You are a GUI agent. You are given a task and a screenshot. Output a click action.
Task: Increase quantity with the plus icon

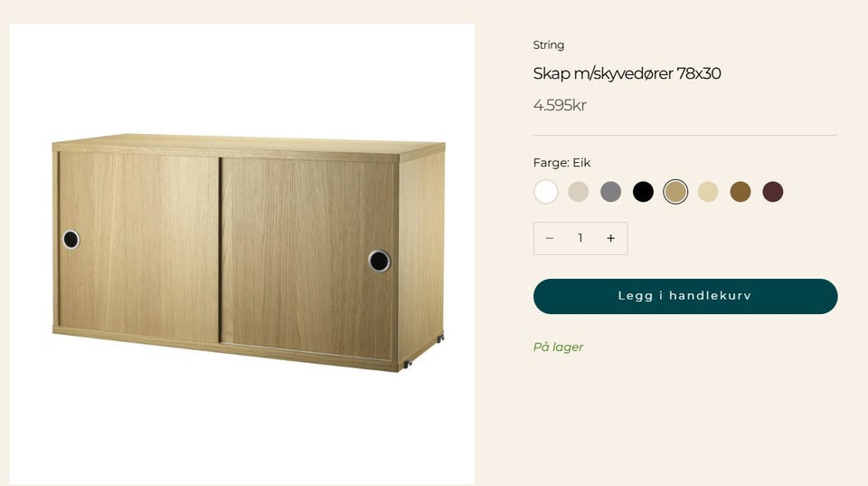click(x=610, y=238)
